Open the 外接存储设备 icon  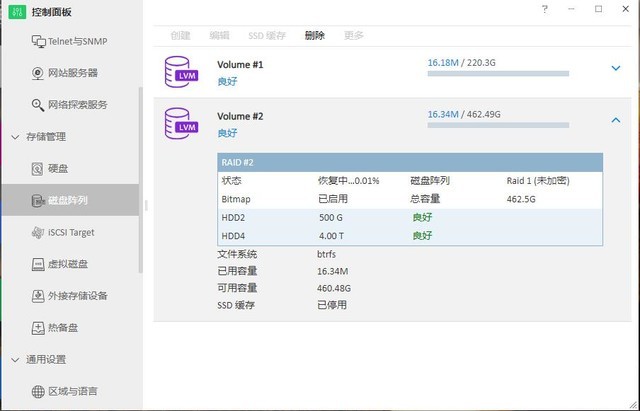[39, 296]
